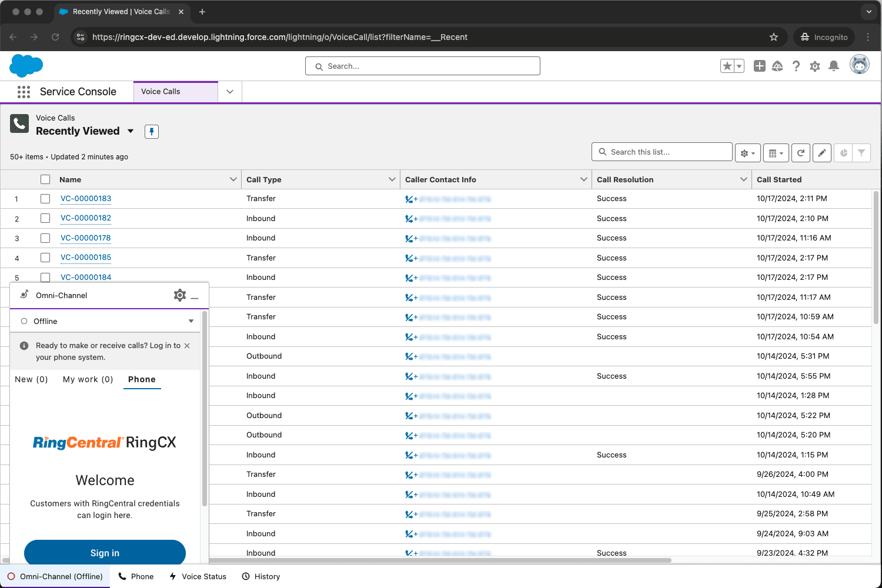
Task: Select the Phone tab in Omni-Channel
Action: (x=142, y=379)
